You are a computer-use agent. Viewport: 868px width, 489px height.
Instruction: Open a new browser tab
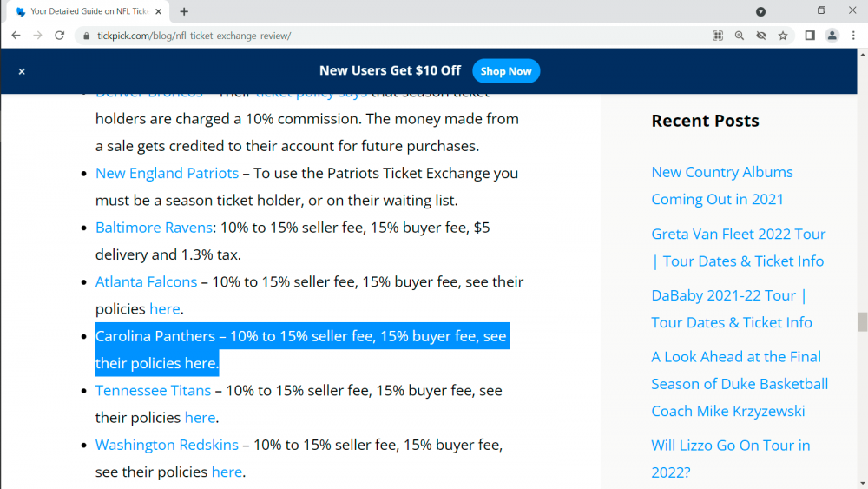tap(184, 11)
